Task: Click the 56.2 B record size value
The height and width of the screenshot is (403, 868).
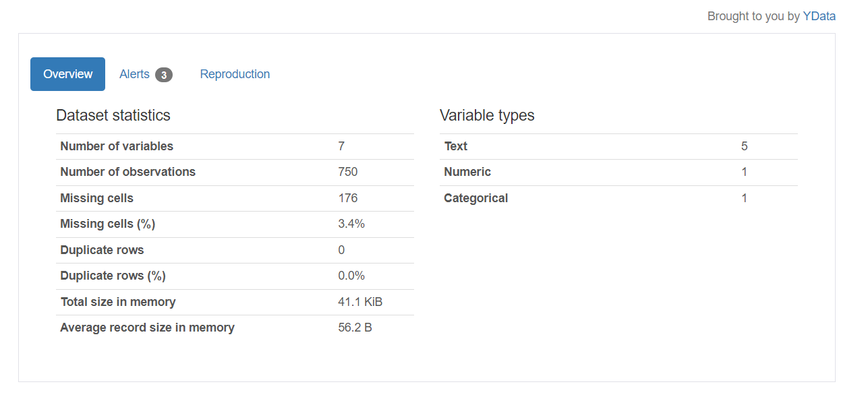Action: pos(355,328)
